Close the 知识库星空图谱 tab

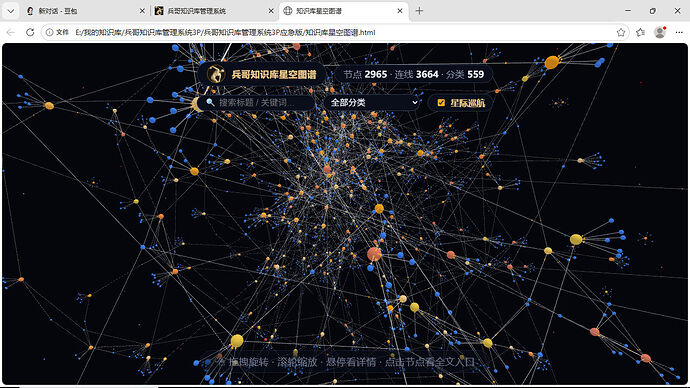pos(400,11)
